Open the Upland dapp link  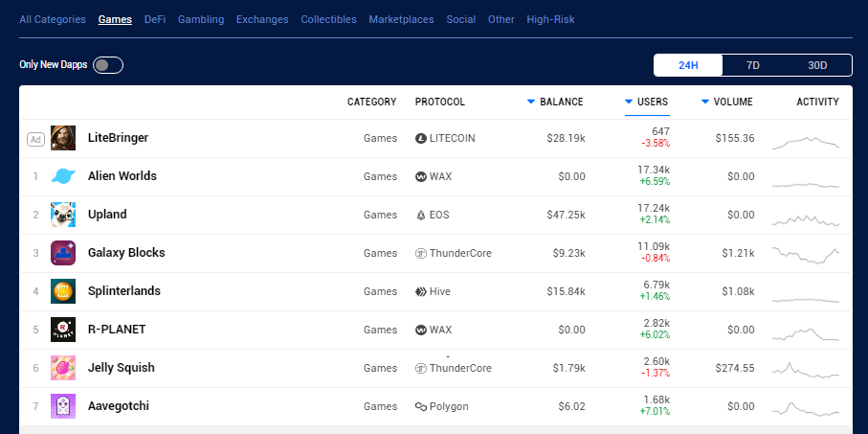pyautogui.click(x=107, y=214)
